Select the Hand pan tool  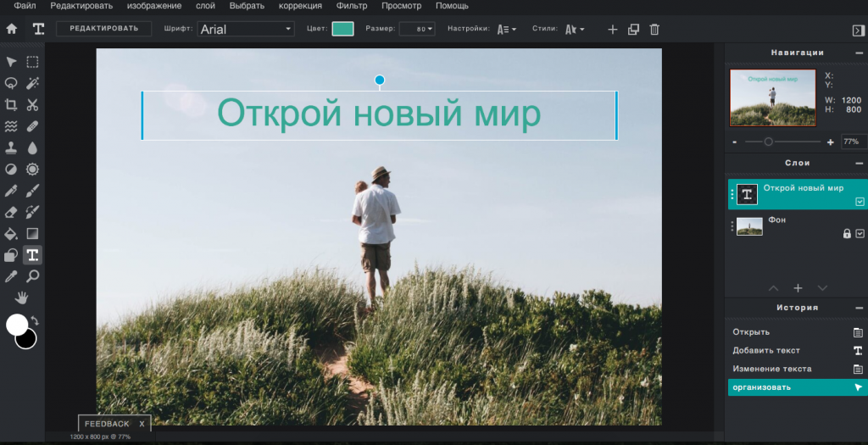pyautogui.click(x=21, y=298)
